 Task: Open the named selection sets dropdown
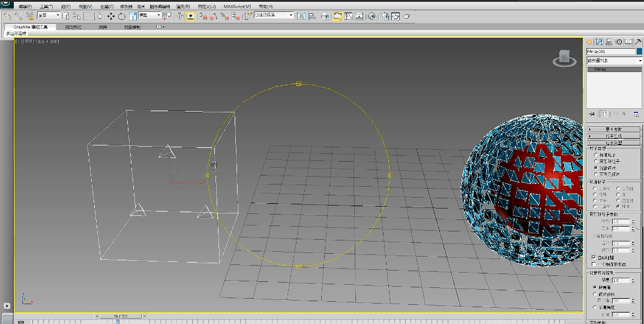(274, 15)
